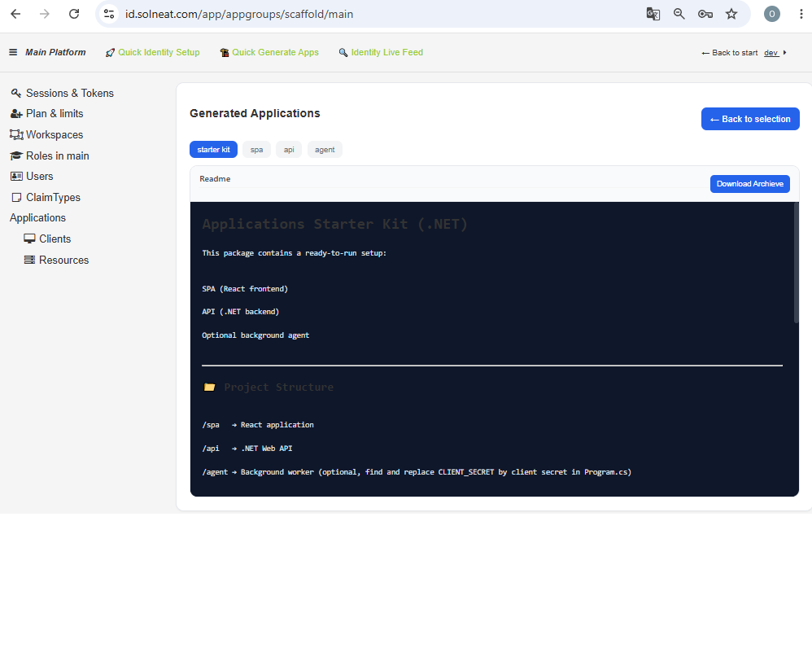Click the Main Platform title
This screenshot has height=648, width=812.
click(55, 52)
